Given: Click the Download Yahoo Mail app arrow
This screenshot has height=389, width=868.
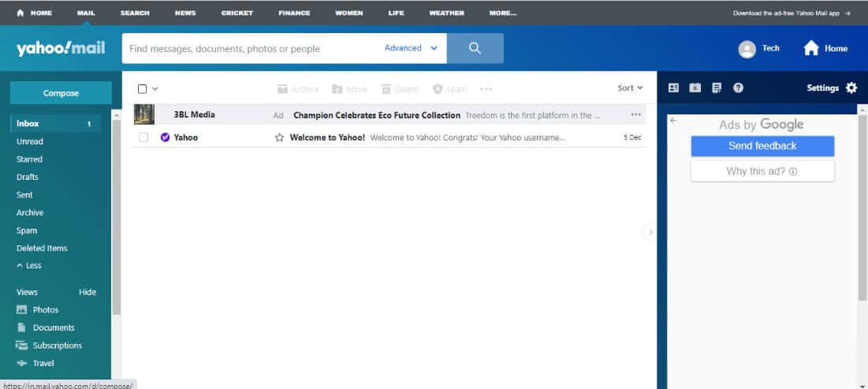Looking at the screenshot, I should pyautogui.click(x=848, y=13).
